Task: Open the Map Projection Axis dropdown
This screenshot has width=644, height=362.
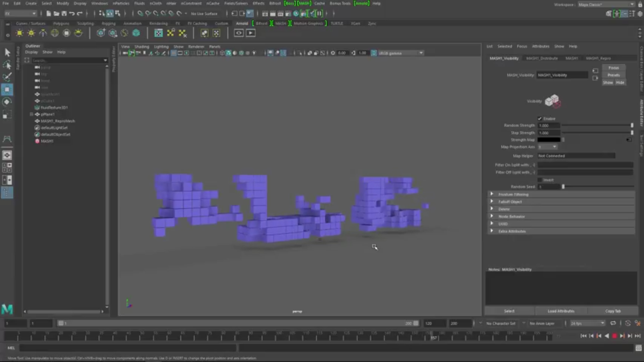Action: [548, 147]
